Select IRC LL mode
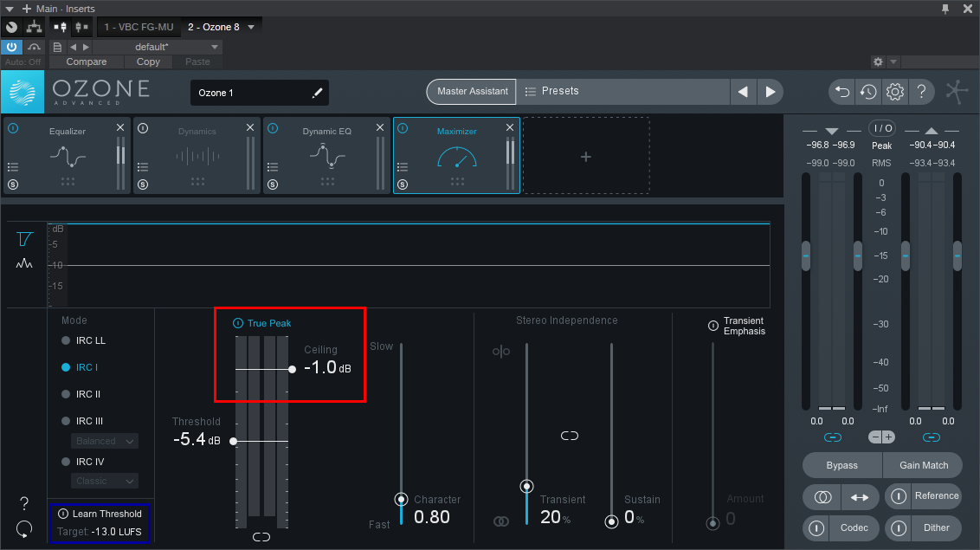The image size is (980, 550). coord(84,340)
